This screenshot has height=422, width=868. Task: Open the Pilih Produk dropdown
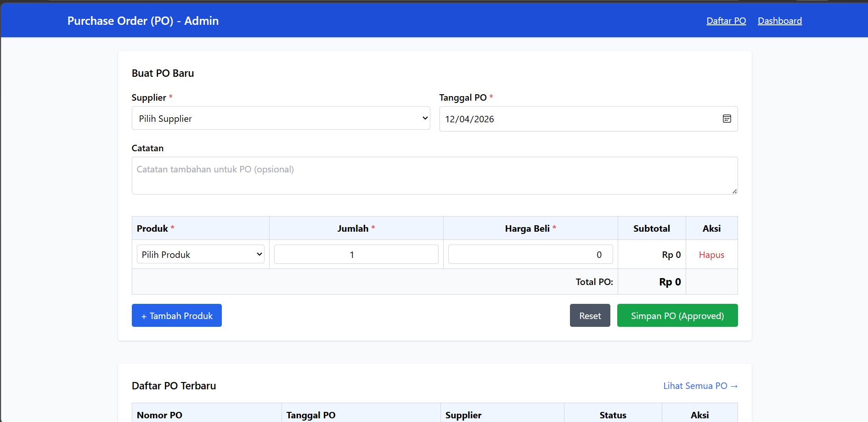tap(200, 255)
